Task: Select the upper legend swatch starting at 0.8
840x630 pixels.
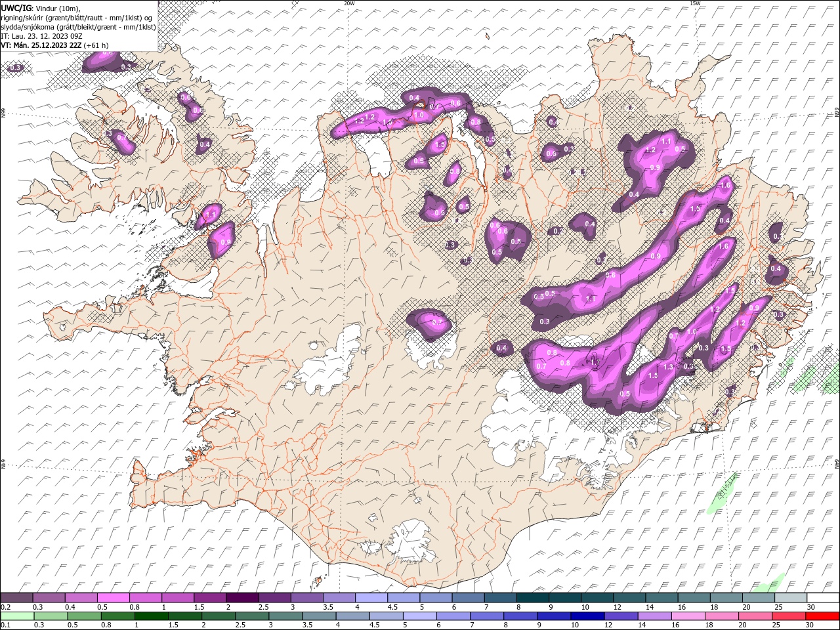Action: pos(145,598)
